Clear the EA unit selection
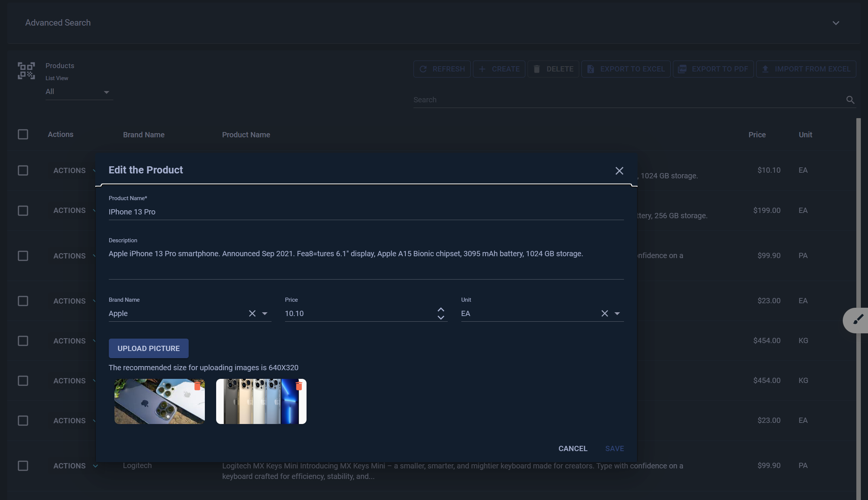The width and height of the screenshot is (868, 500). click(x=604, y=313)
